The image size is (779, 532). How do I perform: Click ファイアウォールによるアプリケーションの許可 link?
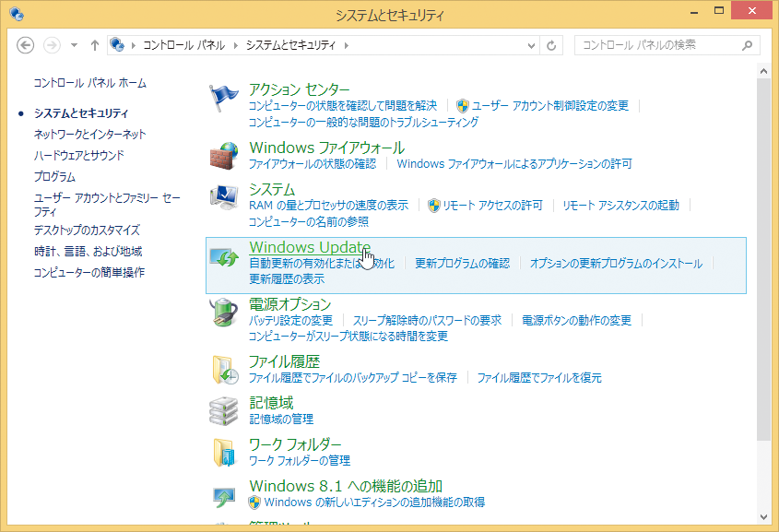tap(514, 163)
